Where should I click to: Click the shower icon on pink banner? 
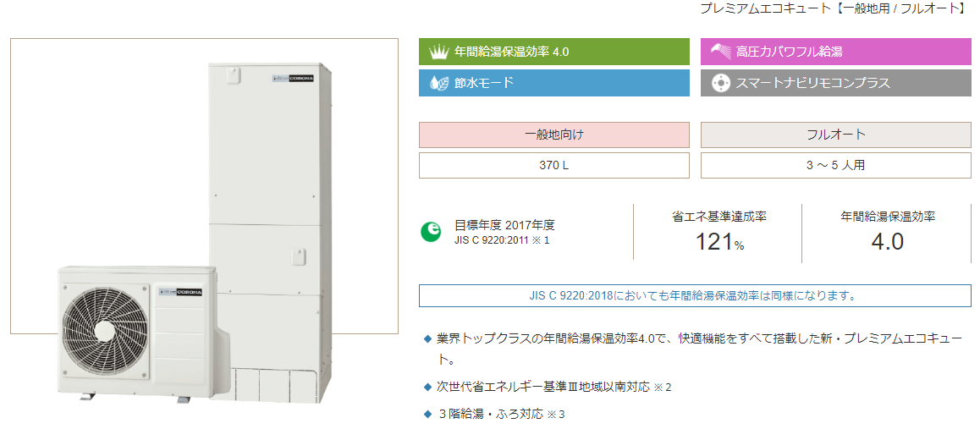click(x=721, y=52)
